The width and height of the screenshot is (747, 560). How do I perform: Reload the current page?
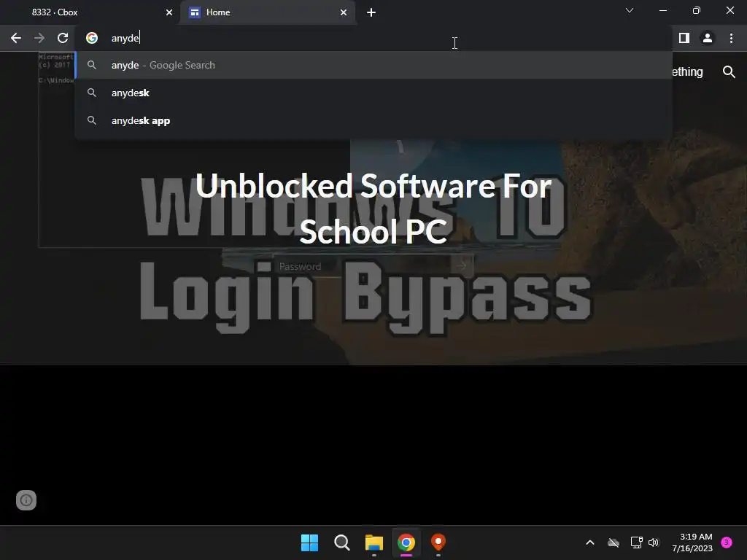click(x=63, y=38)
